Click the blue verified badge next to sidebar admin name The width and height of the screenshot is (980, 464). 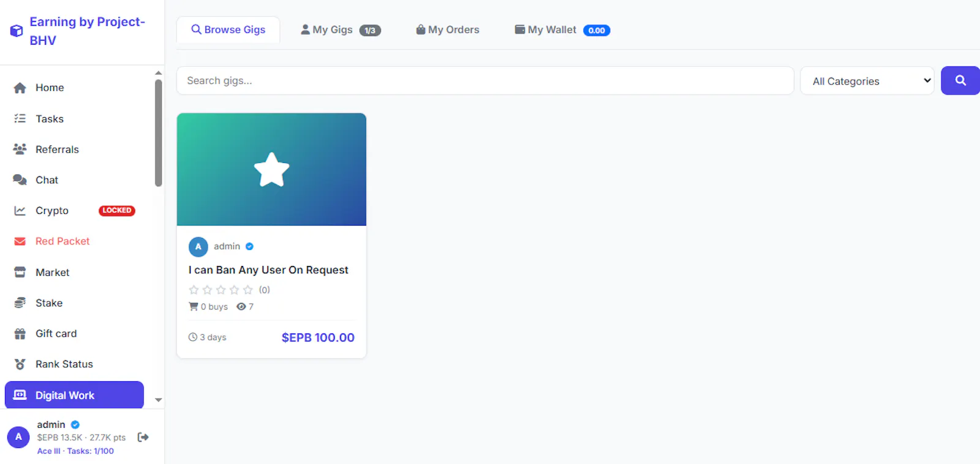(75, 424)
